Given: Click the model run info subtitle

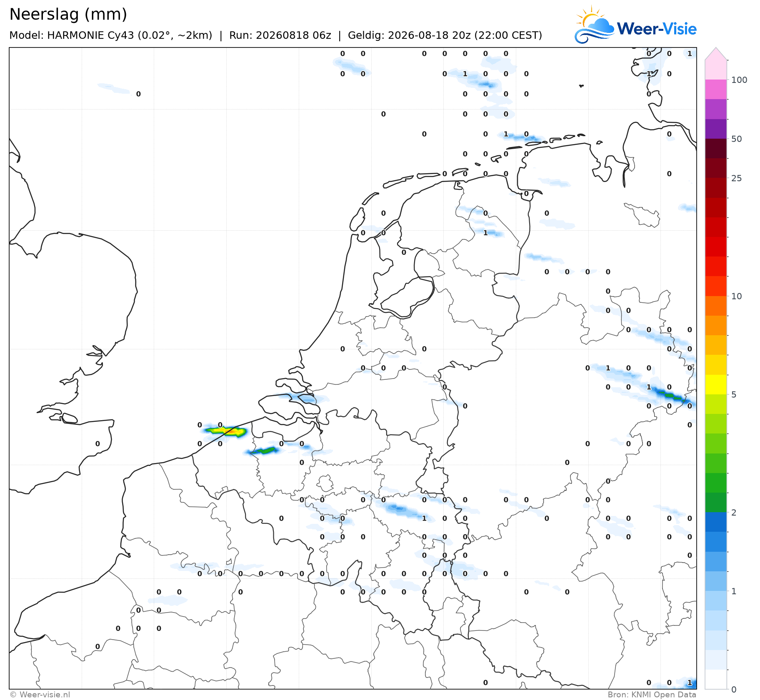Looking at the screenshot, I should point(275,35).
